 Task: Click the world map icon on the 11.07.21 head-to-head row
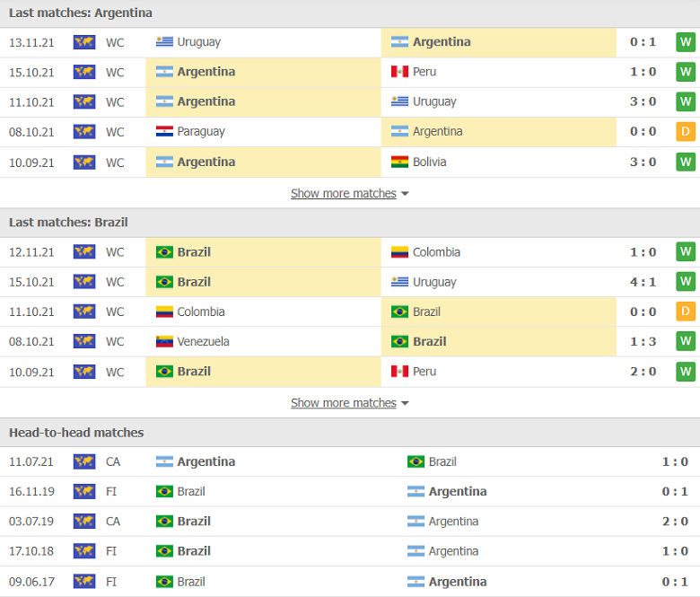click(x=84, y=461)
